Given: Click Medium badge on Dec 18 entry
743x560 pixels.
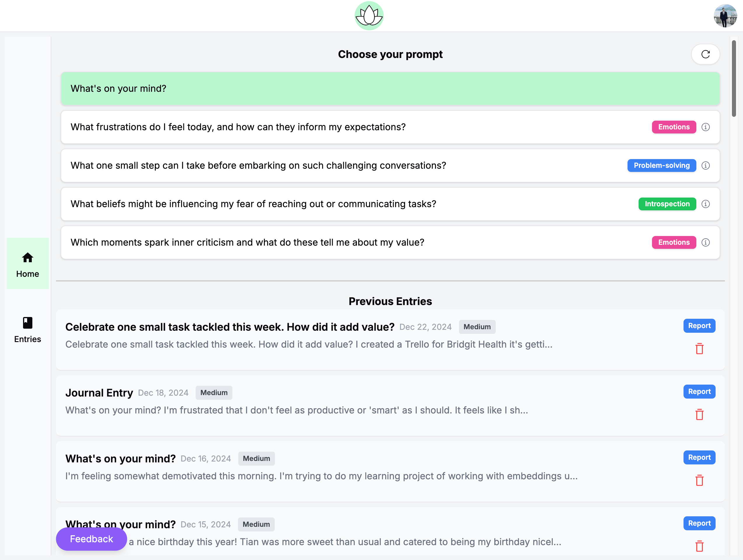Looking at the screenshot, I should coord(214,392).
